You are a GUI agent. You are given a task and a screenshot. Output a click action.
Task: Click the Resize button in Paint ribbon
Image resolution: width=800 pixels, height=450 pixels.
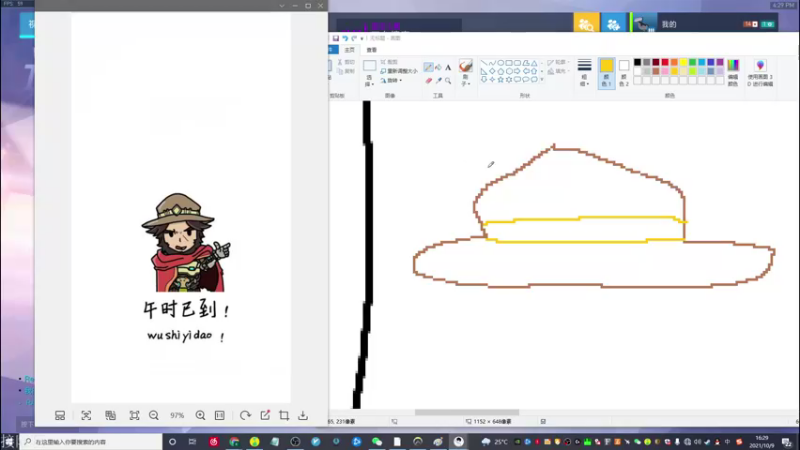click(x=399, y=71)
